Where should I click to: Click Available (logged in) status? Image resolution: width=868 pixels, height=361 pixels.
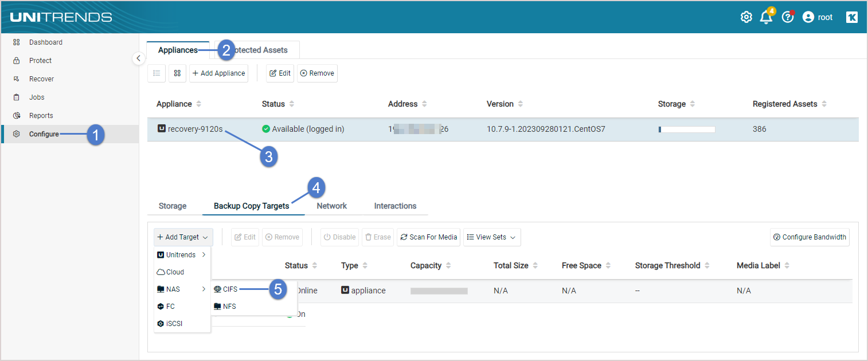303,129
